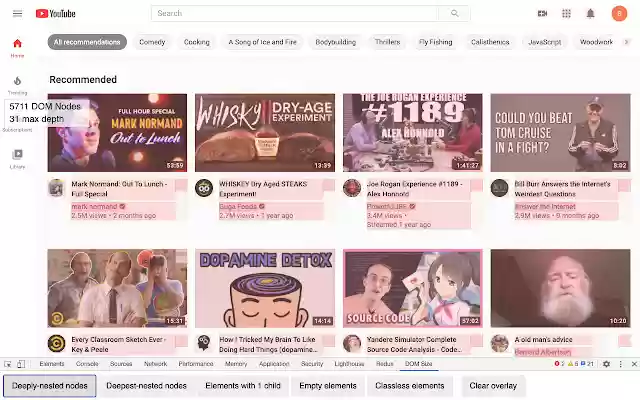Click the Dopamine video channel avatar
The width and height of the screenshot is (640, 400).
click(x=204, y=343)
